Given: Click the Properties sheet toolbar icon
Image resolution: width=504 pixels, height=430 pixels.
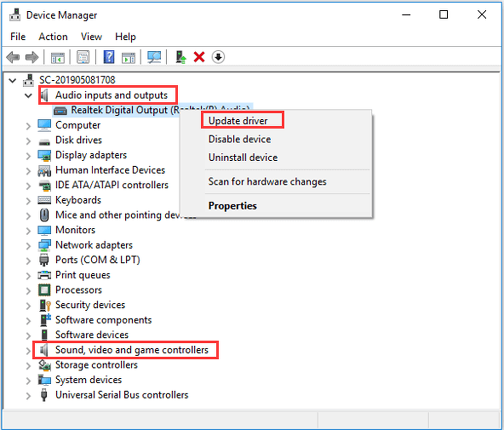Looking at the screenshot, I should point(83,57).
